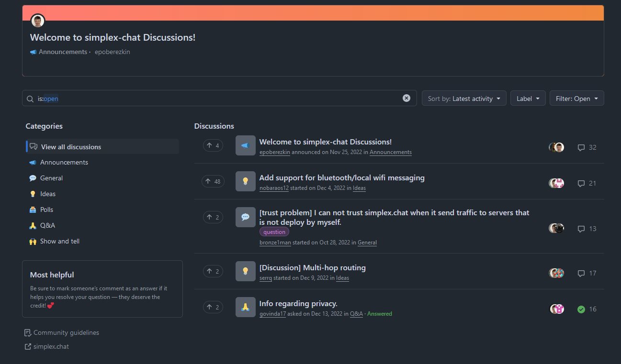Upvote the trust problem discussion
Screen dimensions: 621x364
[x=213, y=217]
